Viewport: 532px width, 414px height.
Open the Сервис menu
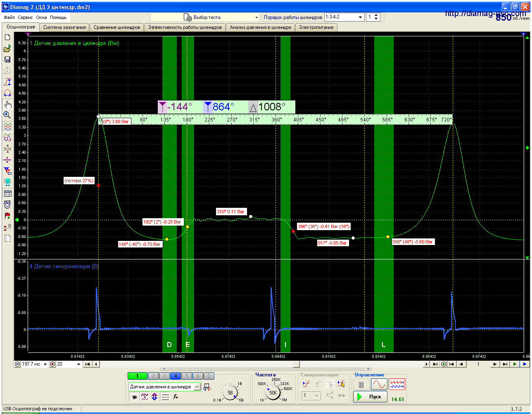(x=26, y=17)
